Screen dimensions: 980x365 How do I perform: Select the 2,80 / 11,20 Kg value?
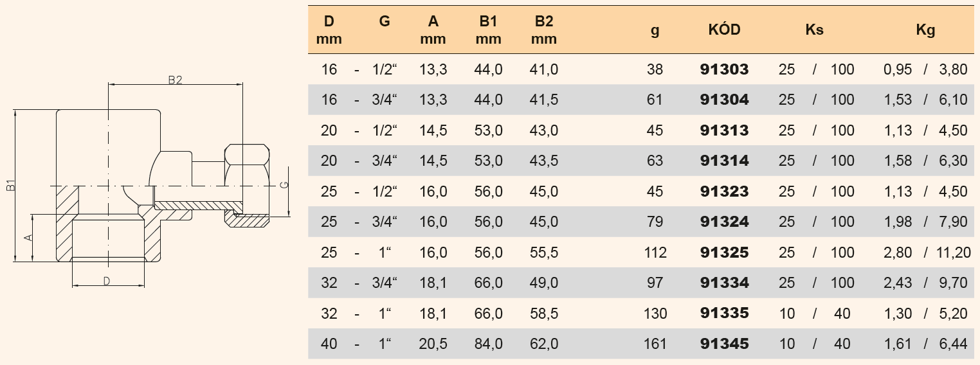(925, 253)
